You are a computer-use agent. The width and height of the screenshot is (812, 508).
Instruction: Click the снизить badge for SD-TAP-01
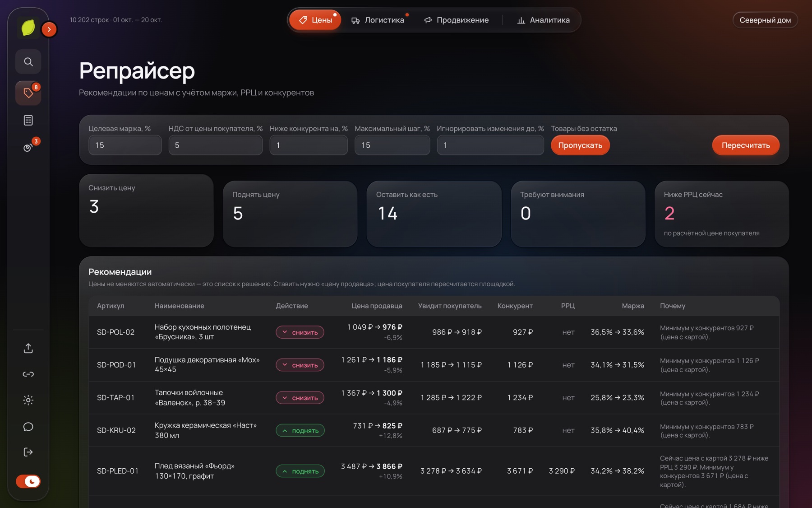300,398
